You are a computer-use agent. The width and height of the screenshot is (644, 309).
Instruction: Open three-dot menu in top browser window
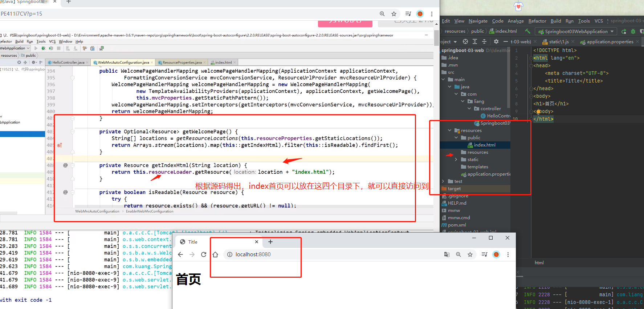pyautogui.click(x=432, y=14)
